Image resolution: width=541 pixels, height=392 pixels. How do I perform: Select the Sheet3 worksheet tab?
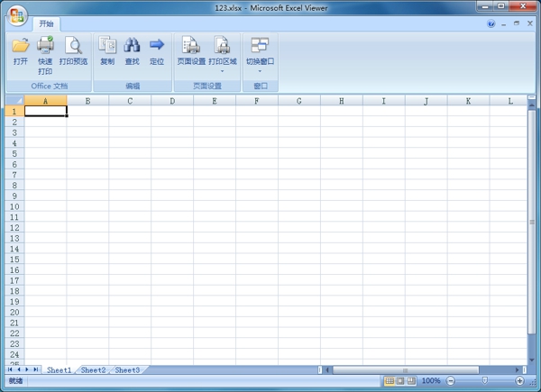tap(127, 370)
